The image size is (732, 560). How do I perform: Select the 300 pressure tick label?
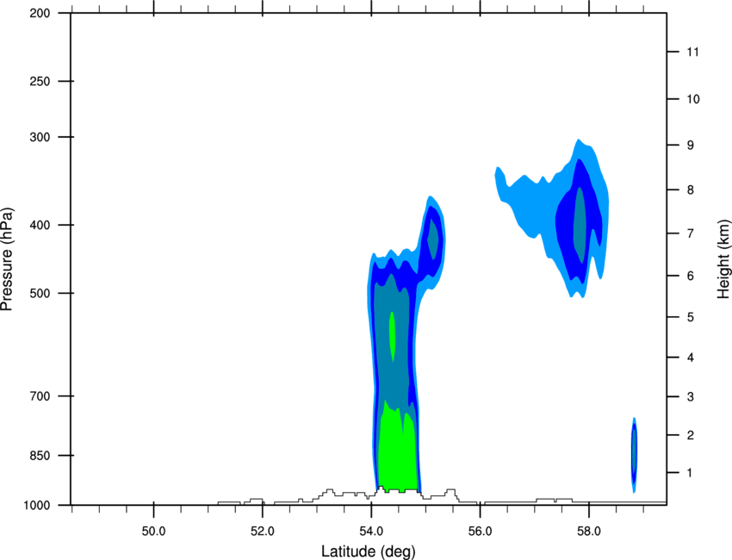pos(40,137)
